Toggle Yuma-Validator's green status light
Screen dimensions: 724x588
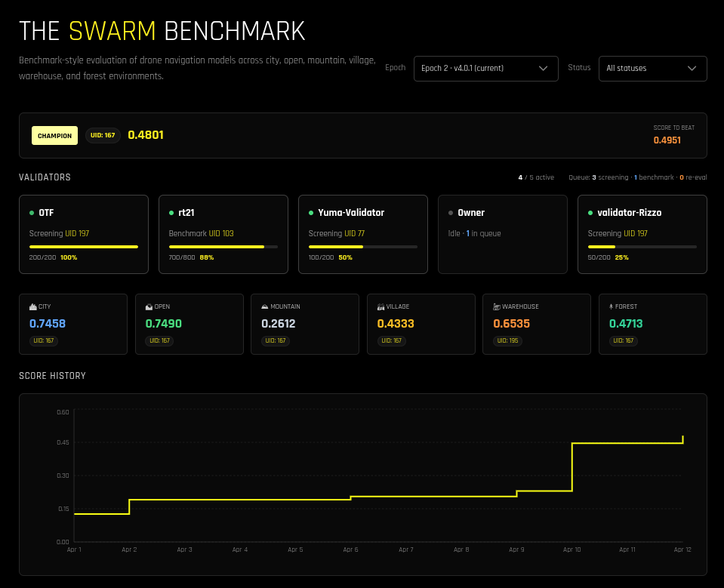click(x=310, y=212)
